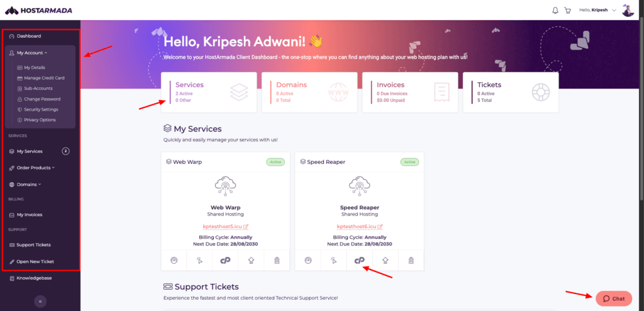Open the Chat support button

coord(614,298)
